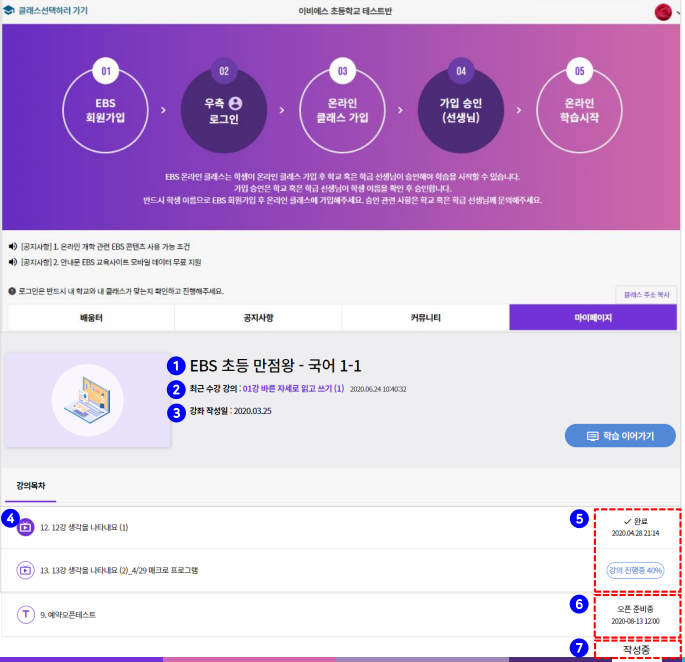The height and width of the screenshot is (662, 685).
Task: Click speaker icon beside notice 1
Action: (13, 246)
